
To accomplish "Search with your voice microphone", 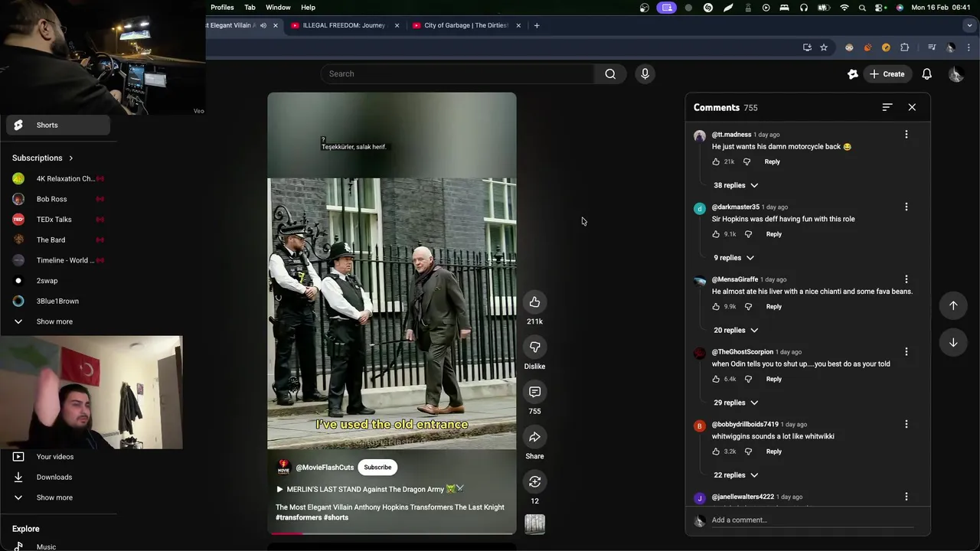I will pos(645,74).
